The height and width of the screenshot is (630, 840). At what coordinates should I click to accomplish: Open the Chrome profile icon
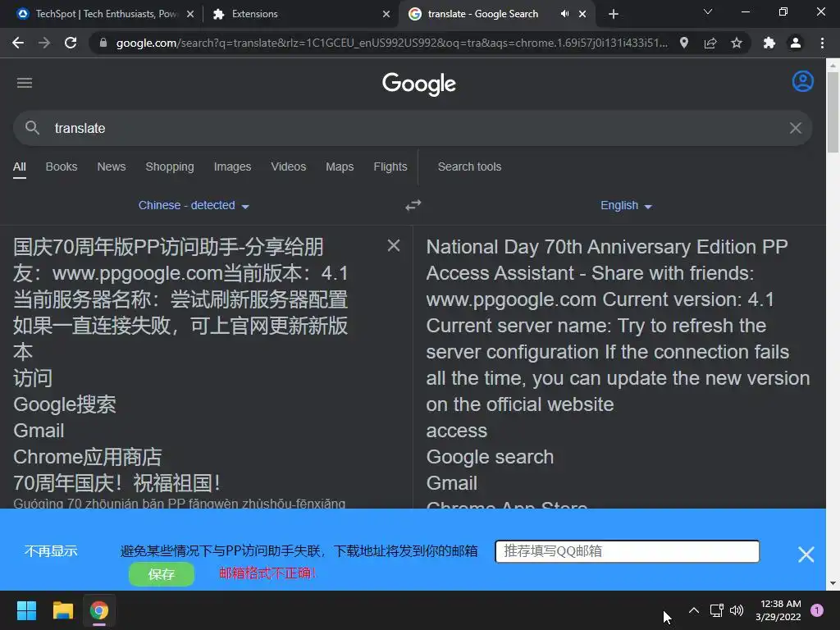[x=796, y=43]
